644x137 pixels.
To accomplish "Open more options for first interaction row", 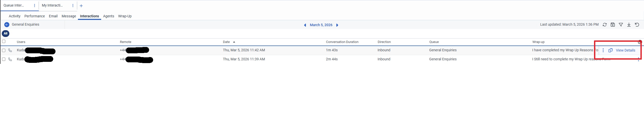I will [603, 50].
